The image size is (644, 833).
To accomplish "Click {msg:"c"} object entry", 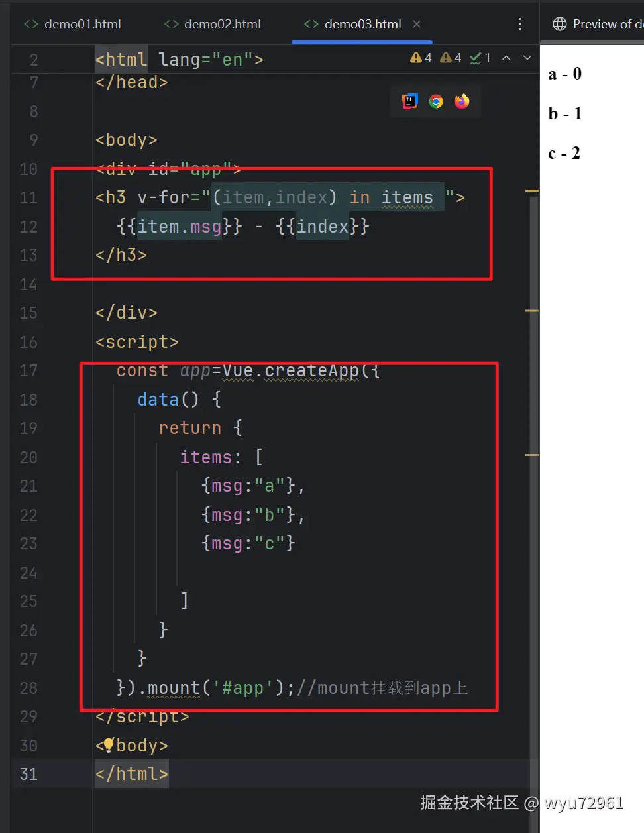I will click(x=248, y=543).
